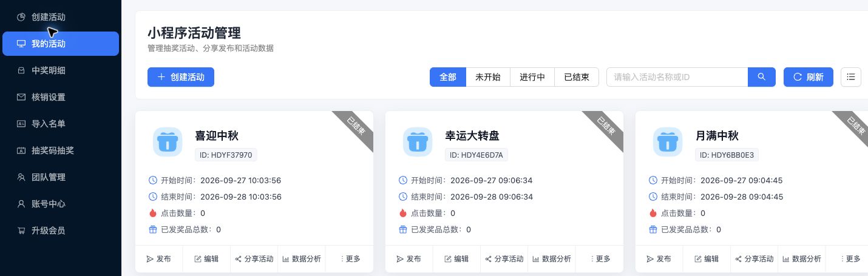Click the 幸运大转盘 gift box icon
Screen dimensions: 868x276
tap(418, 143)
